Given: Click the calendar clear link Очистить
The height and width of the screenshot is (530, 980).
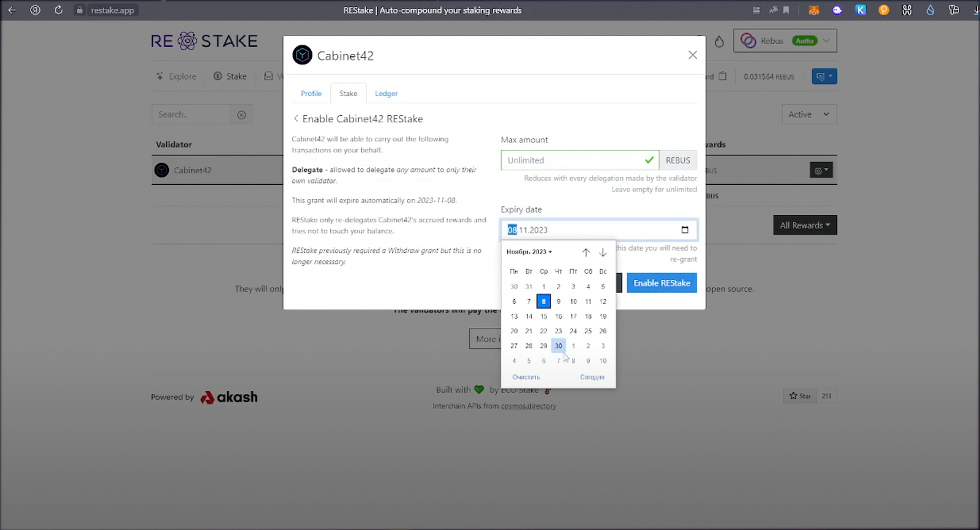Looking at the screenshot, I should [x=526, y=377].
